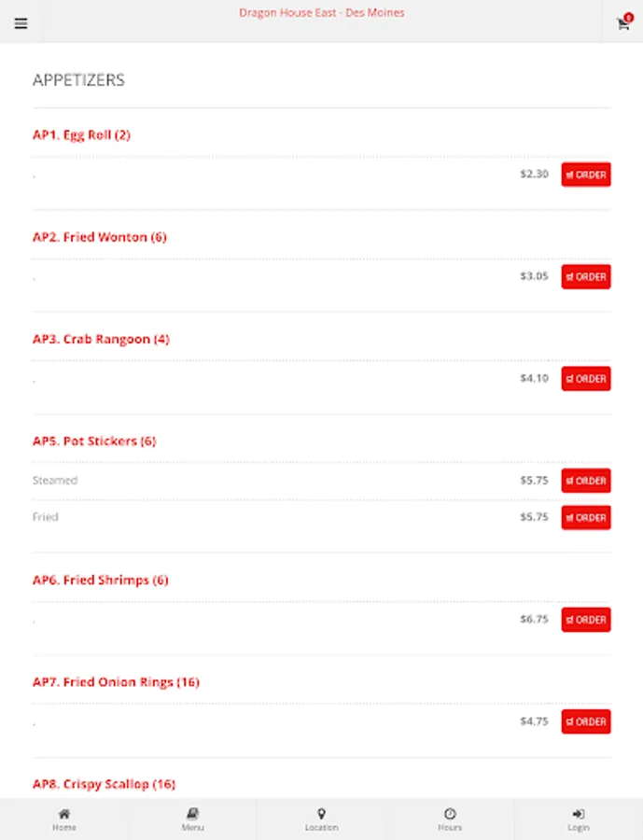Select the AP1. Egg Roll (2) heading
Viewport: 643px width, 840px height.
click(81, 135)
